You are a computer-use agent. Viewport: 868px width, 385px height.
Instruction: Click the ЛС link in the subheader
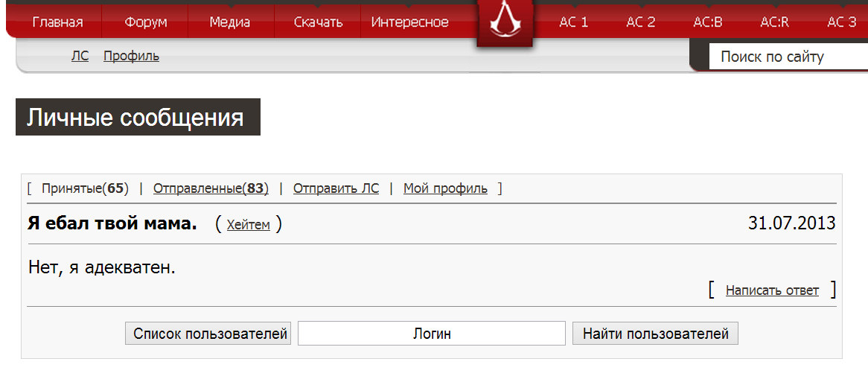80,56
